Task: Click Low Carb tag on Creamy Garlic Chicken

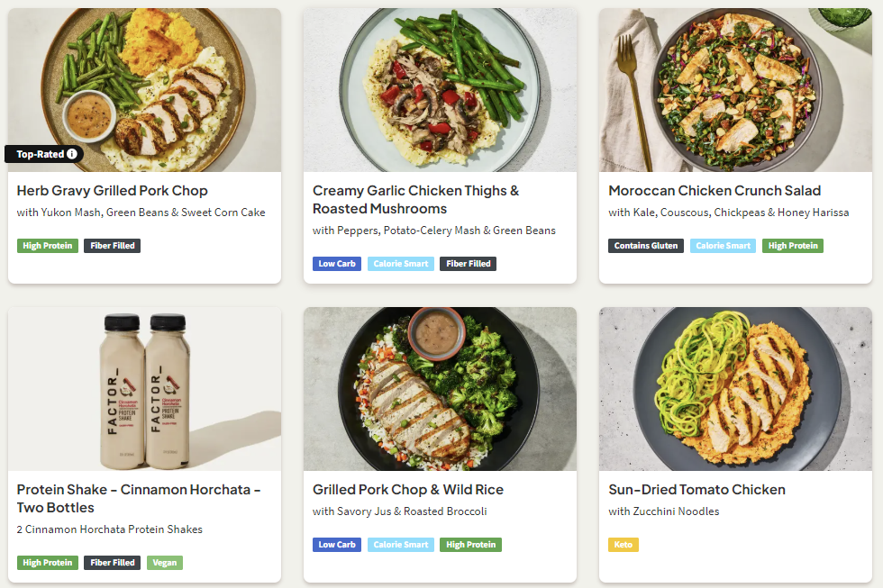Action: [337, 264]
